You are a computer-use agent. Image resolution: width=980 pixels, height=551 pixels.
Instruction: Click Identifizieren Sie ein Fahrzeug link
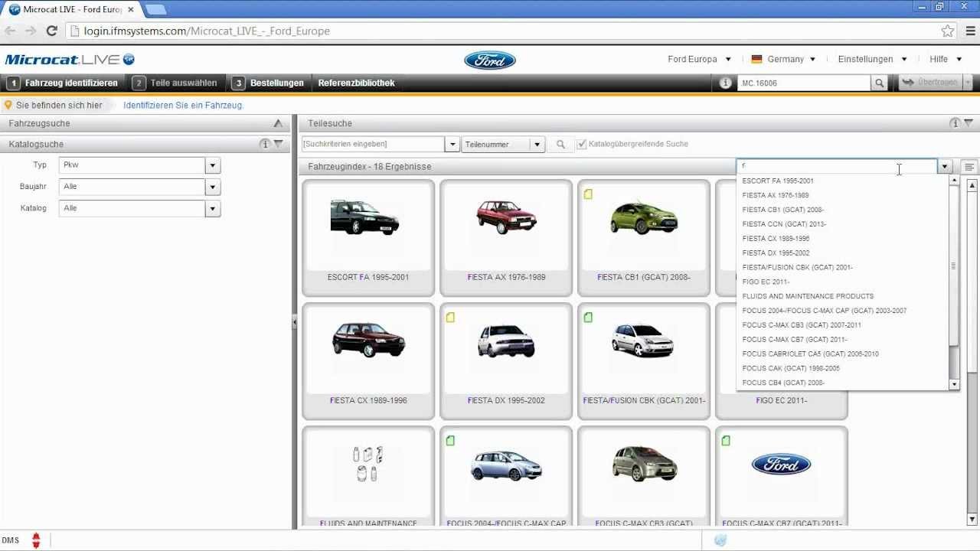pyautogui.click(x=183, y=106)
